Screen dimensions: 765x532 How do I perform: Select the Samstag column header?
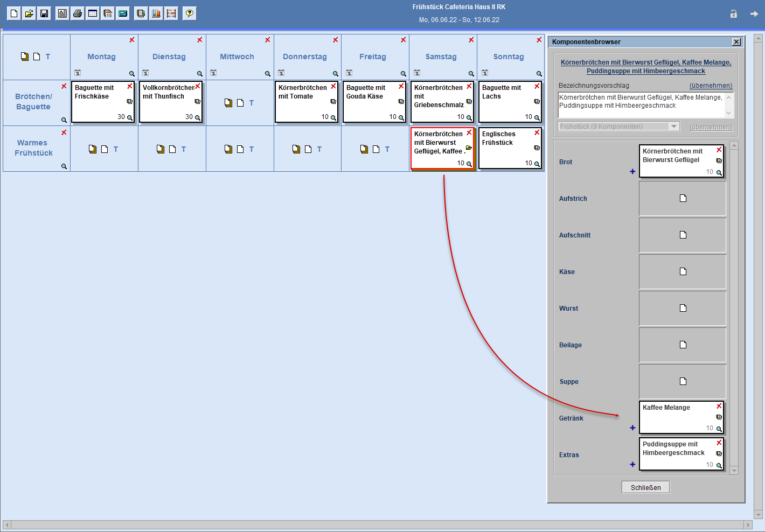(x=441, y=57)
